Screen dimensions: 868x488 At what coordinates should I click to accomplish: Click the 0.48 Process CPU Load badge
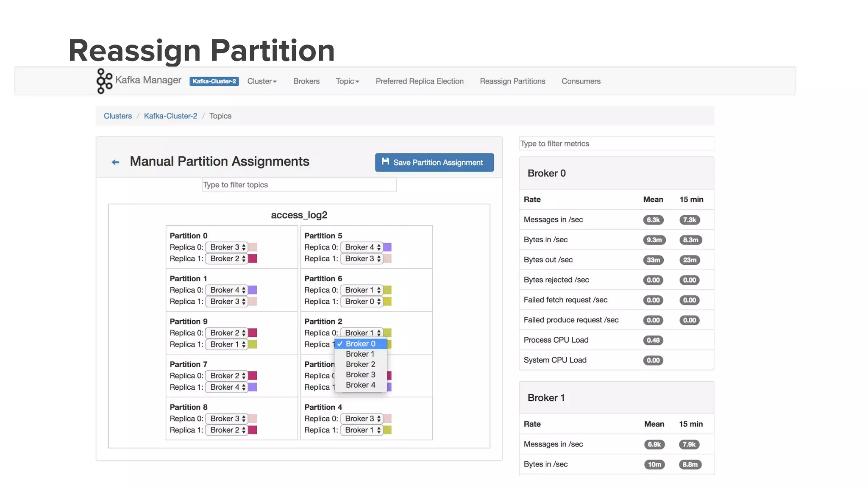[653, 340]
